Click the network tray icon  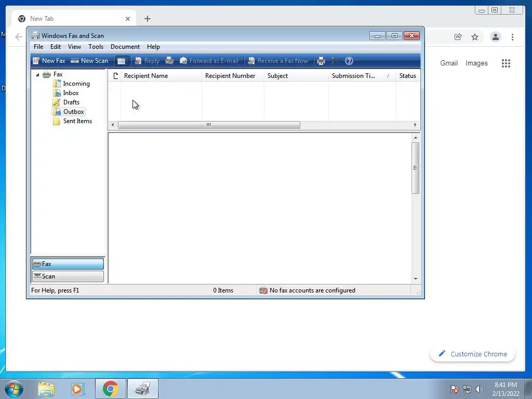(x=467, y=389)
